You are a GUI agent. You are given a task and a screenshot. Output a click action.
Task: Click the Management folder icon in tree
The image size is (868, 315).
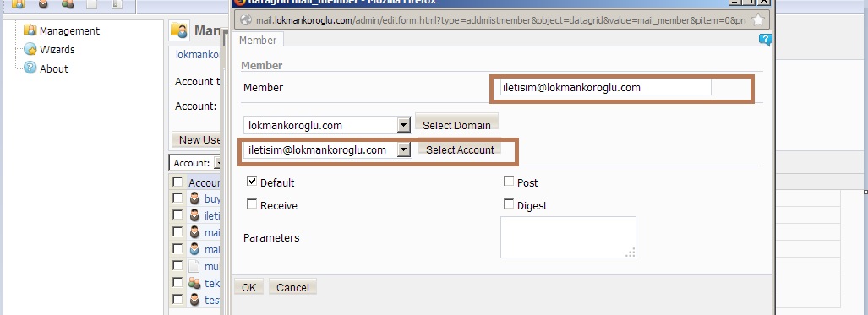click(x=30, y=30)
